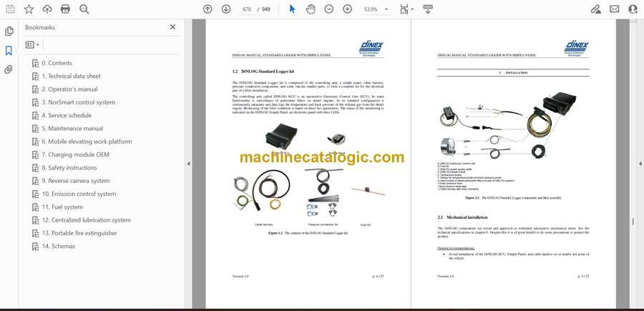Print the document via the printer icon
This screenshot has width=644, height=311.
click(x=65, y=9)
